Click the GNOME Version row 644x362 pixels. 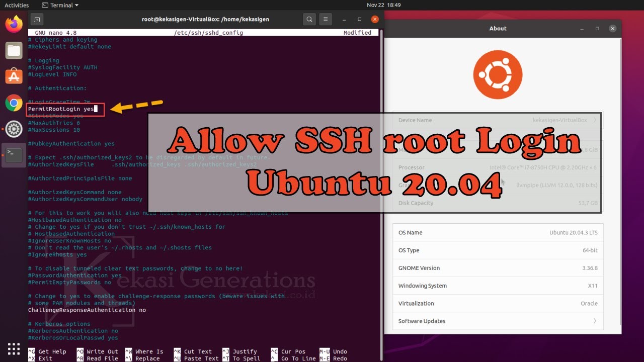498,268
